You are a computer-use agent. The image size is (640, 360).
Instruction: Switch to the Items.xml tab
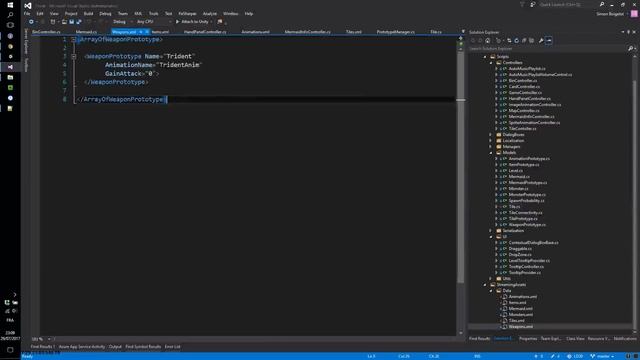(x=160, y=32)
